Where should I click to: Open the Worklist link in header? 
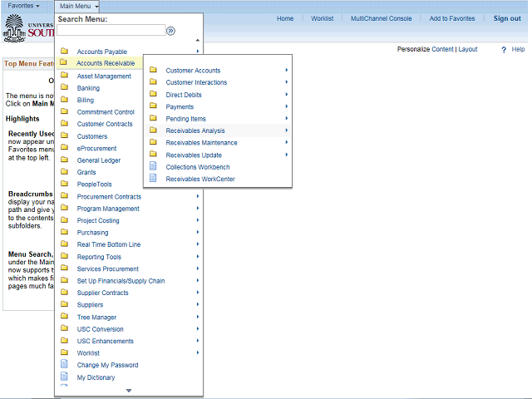[x=323, y=18]
